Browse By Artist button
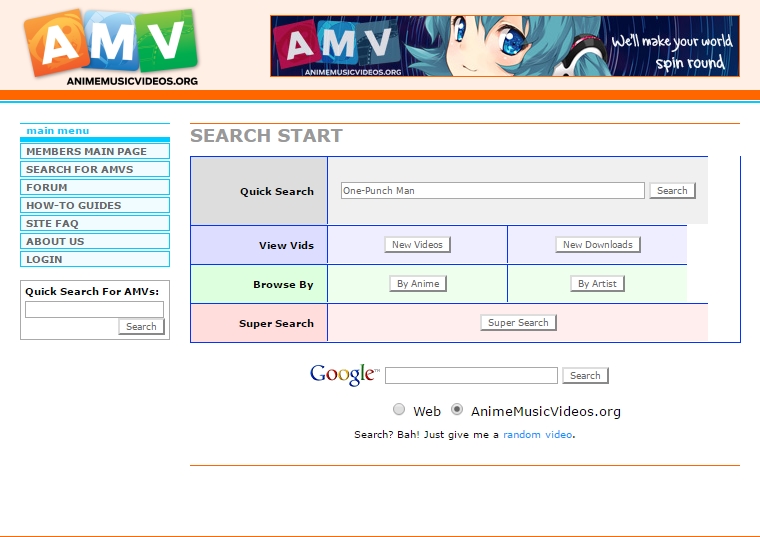The width and height of the screenshot is (760, 537). (x=597, y=284)
